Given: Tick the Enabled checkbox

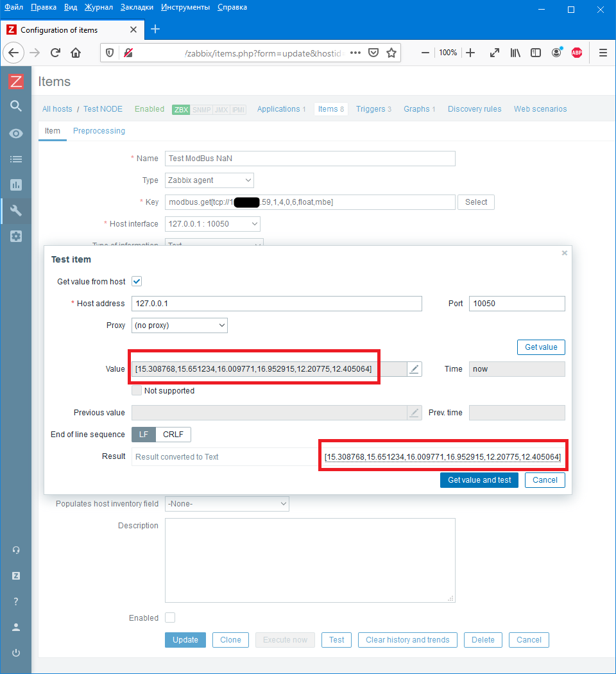Looking at the screenshot, I should [170, 618].
